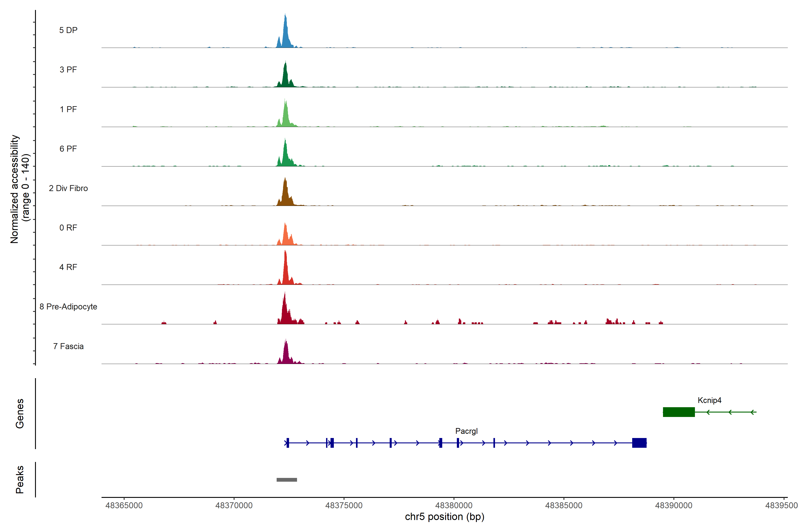
Task: Select the 3 PF track label
Action: [68, 70]
